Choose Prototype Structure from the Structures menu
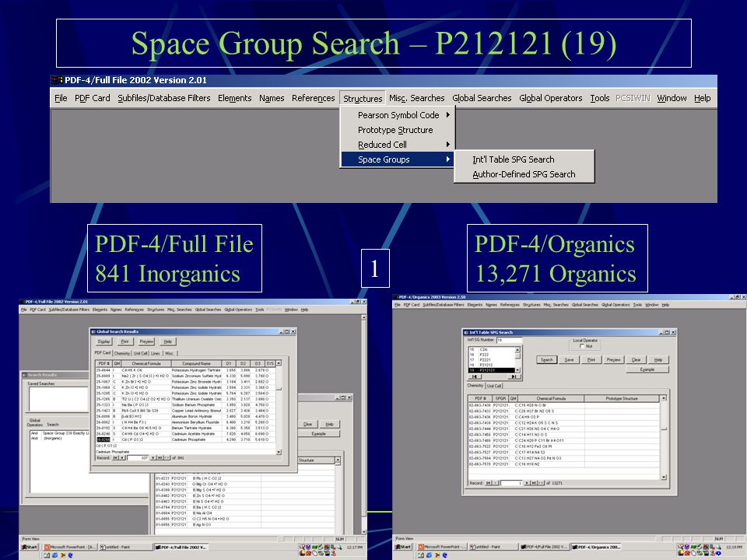 pyautogui.click(x=395, y=130)
